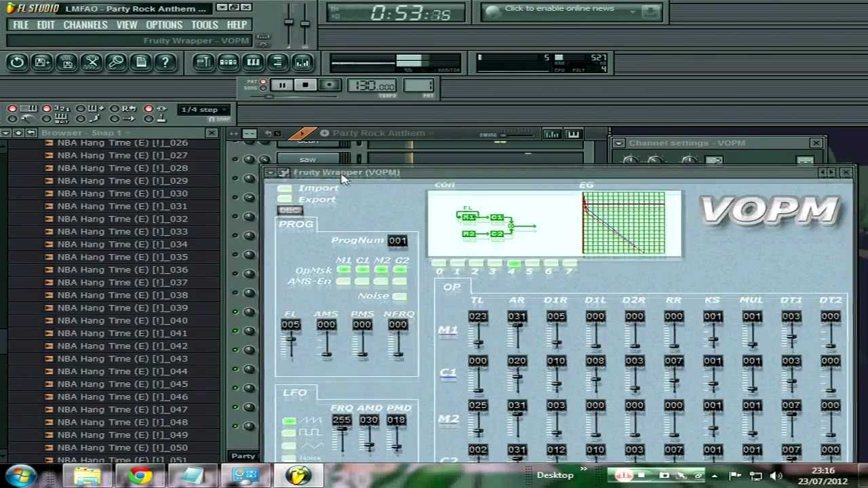The image size is (868, 488).
Task: Toggle OpMsk C2 operator LED
Action: point(400,270)
